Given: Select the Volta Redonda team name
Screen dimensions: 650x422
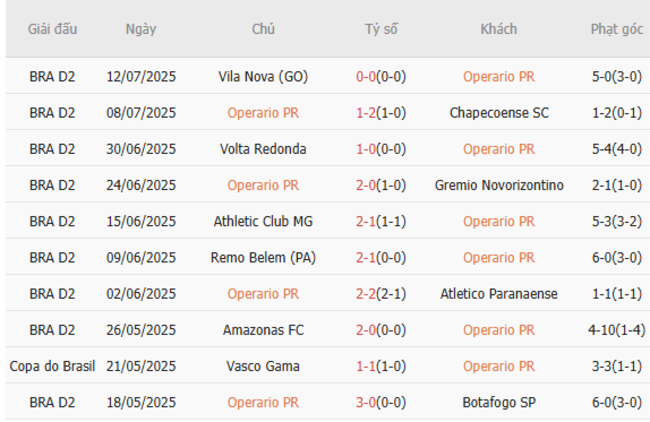Looking at the screenshot, I should click(263, 149).
